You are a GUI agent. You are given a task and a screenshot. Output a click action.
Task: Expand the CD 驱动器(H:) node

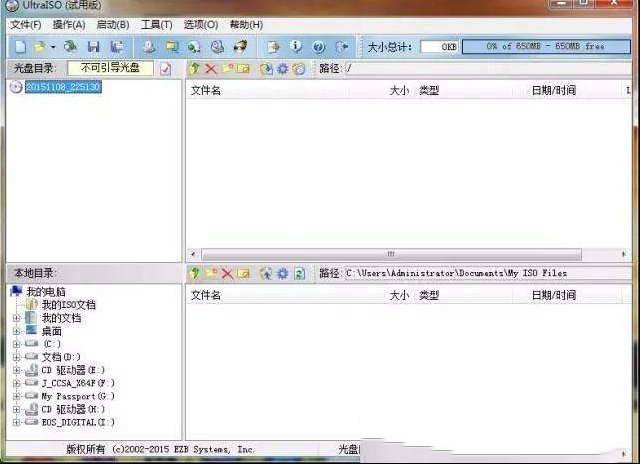pos(16,409)
